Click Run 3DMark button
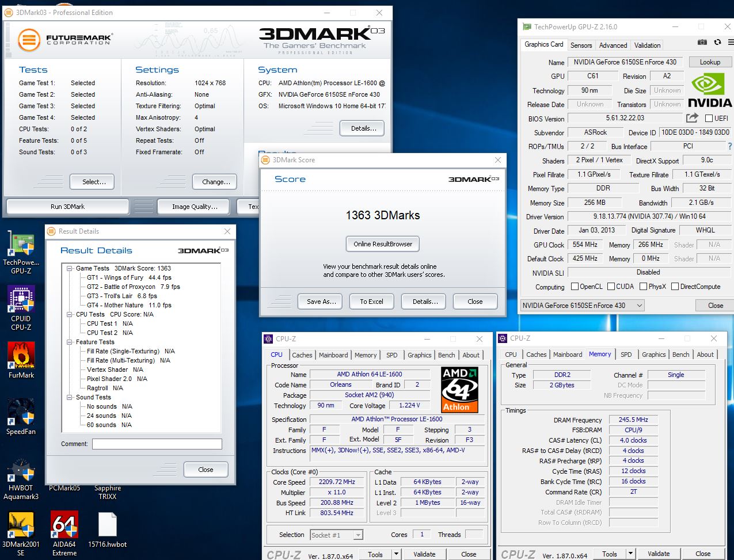 [x=67, y=207]
